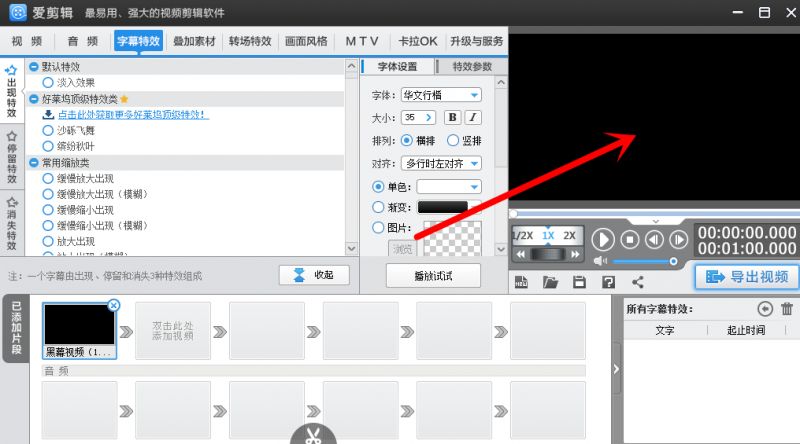The width and height of the screenshot is (800, 444).
Task: Click the stop playback button
Action: [x=630, y=239]
